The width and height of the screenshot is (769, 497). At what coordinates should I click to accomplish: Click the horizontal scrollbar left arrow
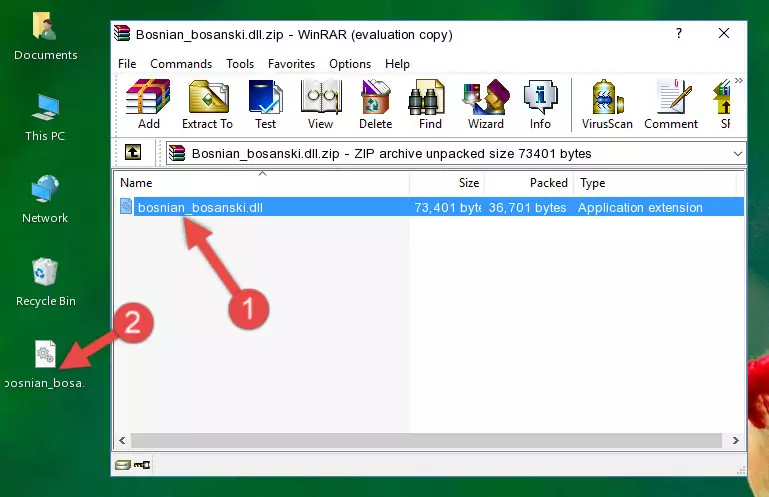pyautogui.click(x=122, y=440)
